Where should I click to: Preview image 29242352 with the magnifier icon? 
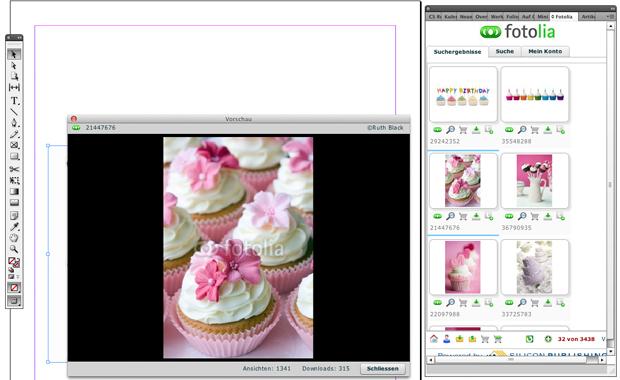coord(450,130)
